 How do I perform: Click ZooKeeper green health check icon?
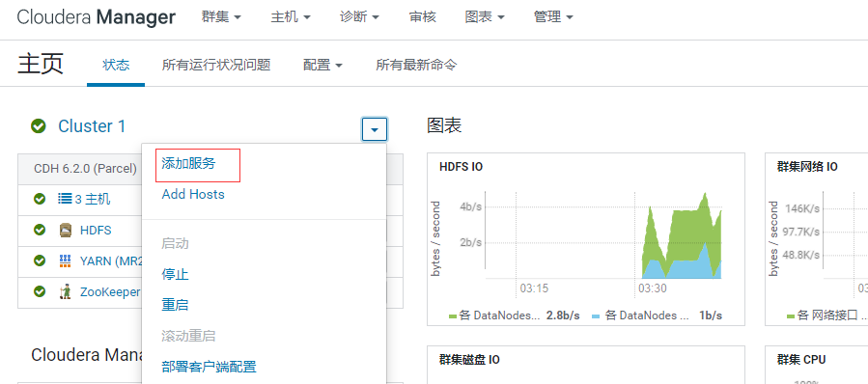click(x=40, y=291)
